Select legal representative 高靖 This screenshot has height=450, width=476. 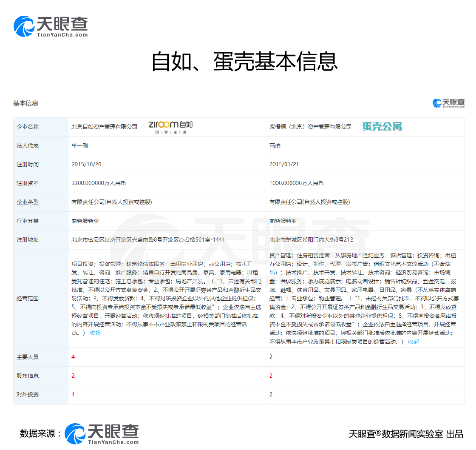point(275,145)
